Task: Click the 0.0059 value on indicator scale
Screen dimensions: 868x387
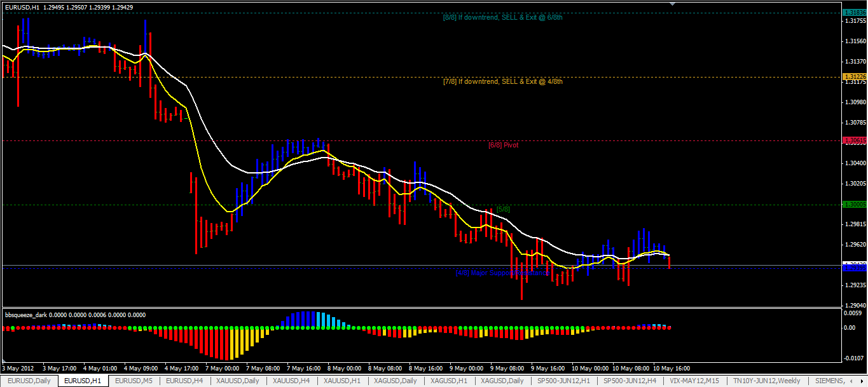Action: point(852,313)
